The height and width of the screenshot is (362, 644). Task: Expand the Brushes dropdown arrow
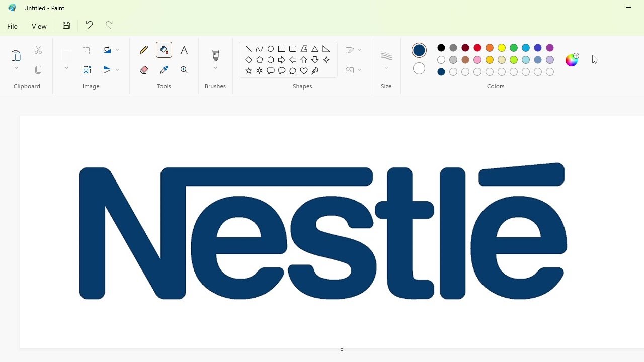click(x=216, y=68)
